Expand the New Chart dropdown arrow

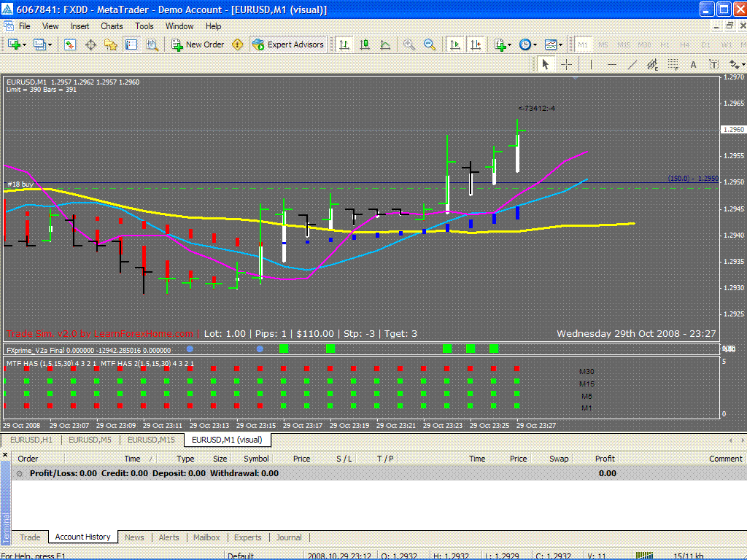24,44
